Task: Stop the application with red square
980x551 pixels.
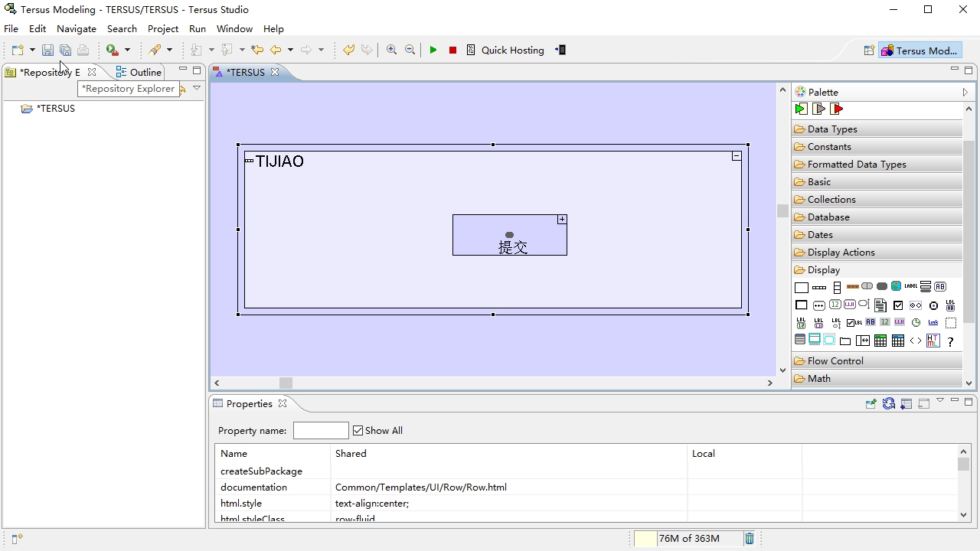Action: (452, 50)
